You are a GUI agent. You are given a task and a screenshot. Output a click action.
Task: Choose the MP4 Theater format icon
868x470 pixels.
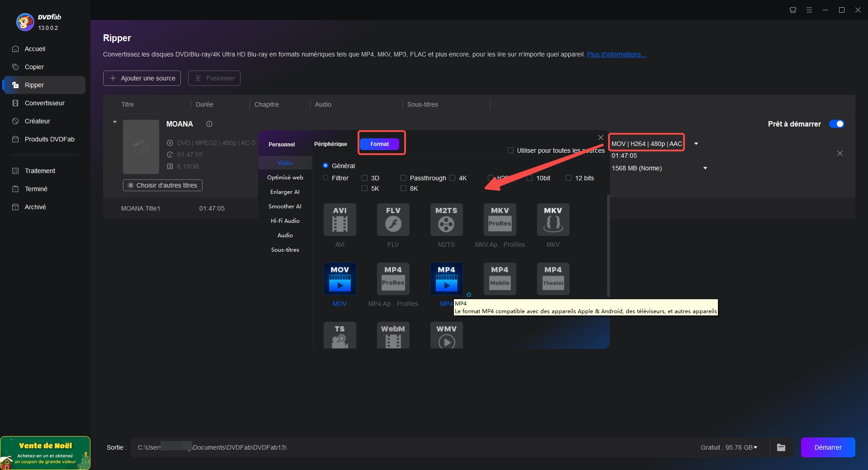pos(553,279)
